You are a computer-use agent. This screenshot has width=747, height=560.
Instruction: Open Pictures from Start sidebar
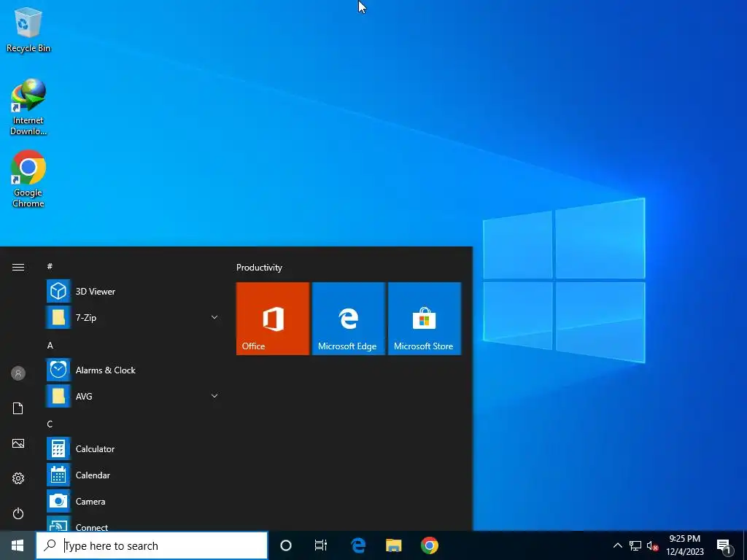tap(18, 443)
